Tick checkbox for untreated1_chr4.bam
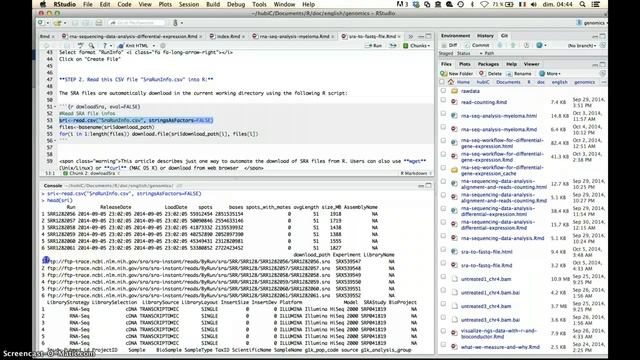This screenshot has width=640, height=360. point(443,277)
